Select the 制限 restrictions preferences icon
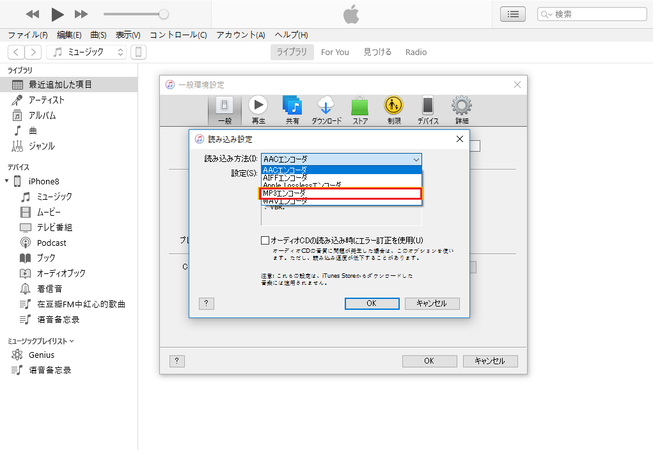Screen dimensions: 653x450 (394, 110)
